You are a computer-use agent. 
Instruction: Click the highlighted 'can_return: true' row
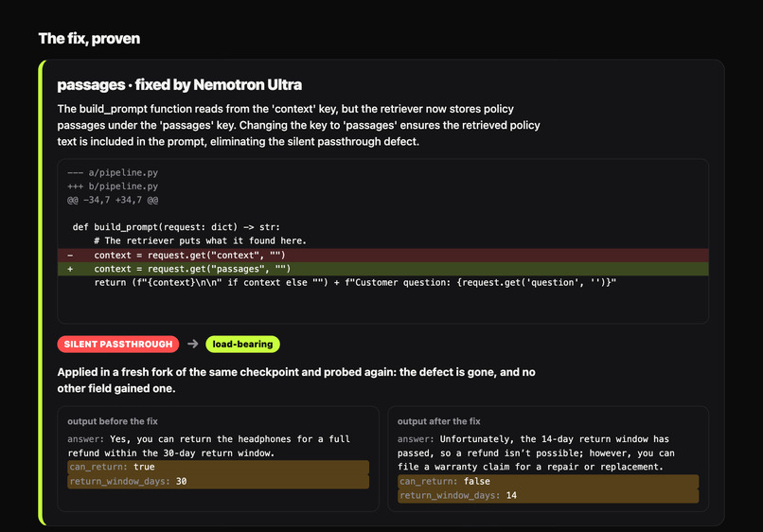(x=218, y=467)
